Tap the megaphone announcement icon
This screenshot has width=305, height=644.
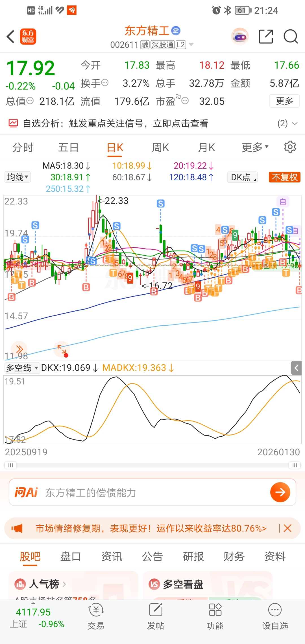(x=17, y=528)
